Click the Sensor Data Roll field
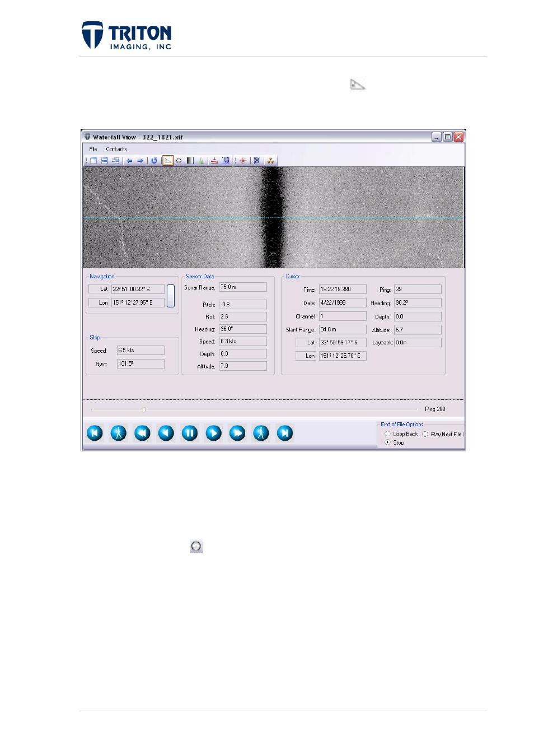Screen dimensions: 534x756 point(243,316)
